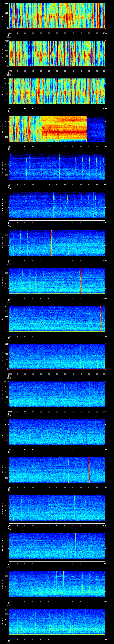This screenshot has height=644, width=114.
Task: Click the '6:31:00' start time label
Action: click(x=9, y=601)
